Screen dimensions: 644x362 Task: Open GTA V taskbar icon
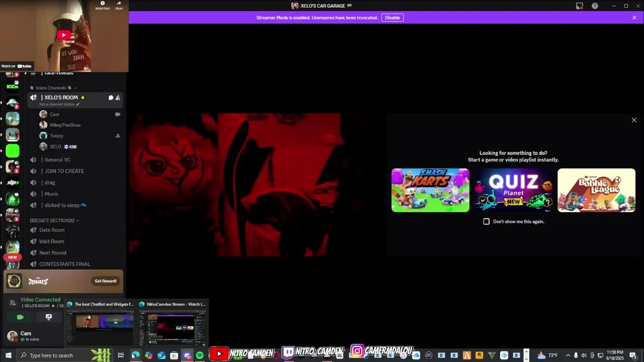[x=492, y=355]
